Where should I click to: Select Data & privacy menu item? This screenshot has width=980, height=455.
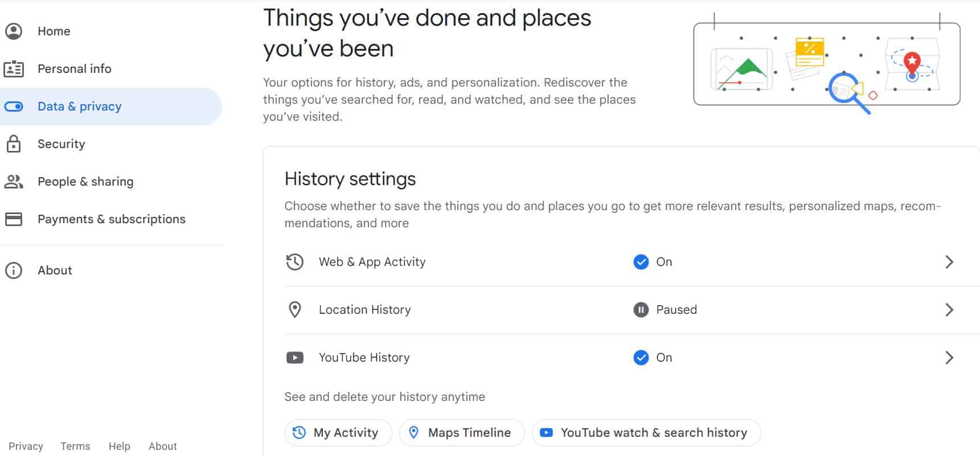coord(110,106)
